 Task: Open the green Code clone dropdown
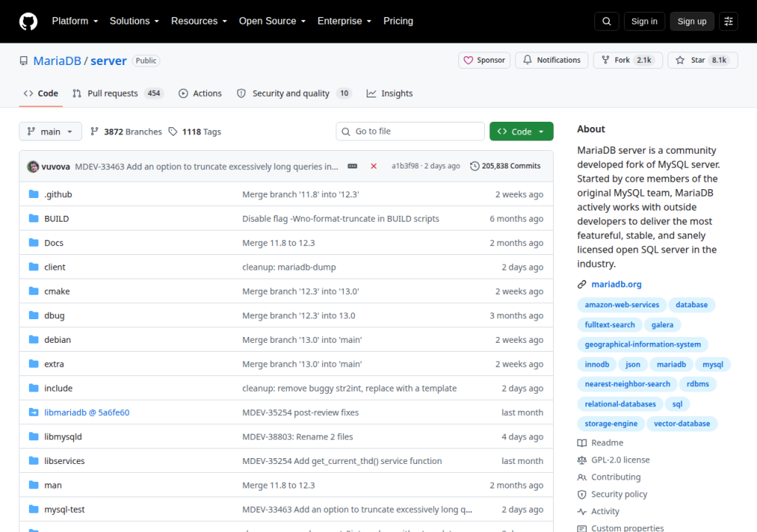click(x=521, y=132)
